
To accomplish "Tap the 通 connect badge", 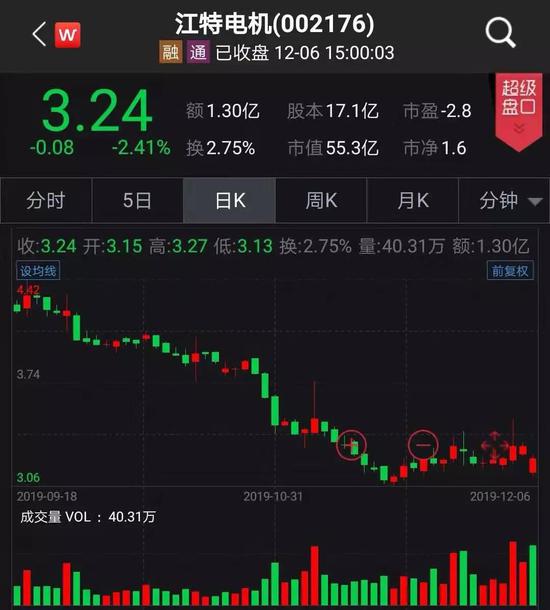I will (198, 52).
